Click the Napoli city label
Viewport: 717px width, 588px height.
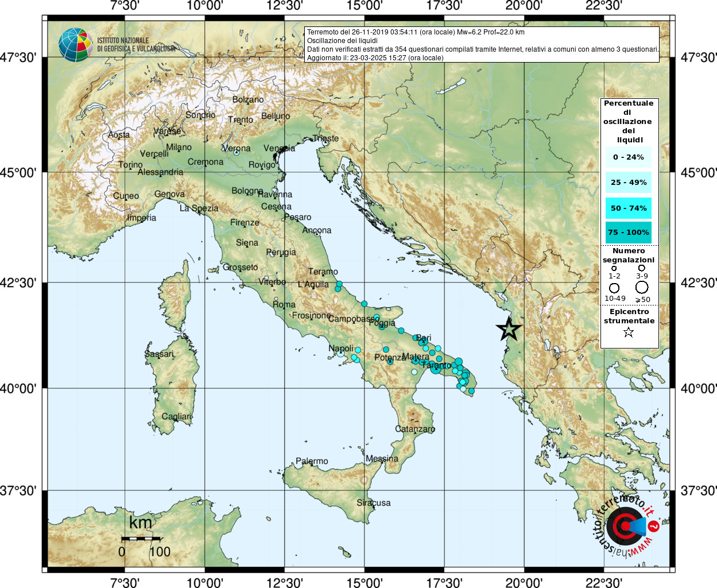[341, 349]
